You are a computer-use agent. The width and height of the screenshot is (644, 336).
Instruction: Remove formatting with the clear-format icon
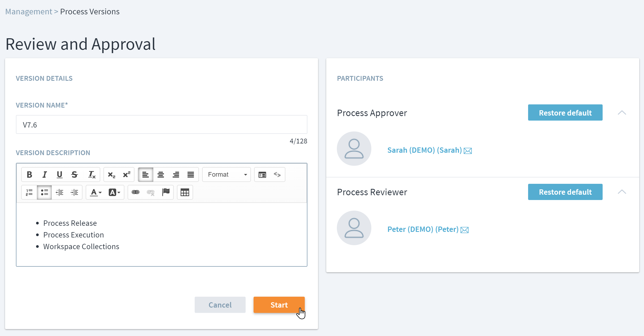[x=92, y=175]
